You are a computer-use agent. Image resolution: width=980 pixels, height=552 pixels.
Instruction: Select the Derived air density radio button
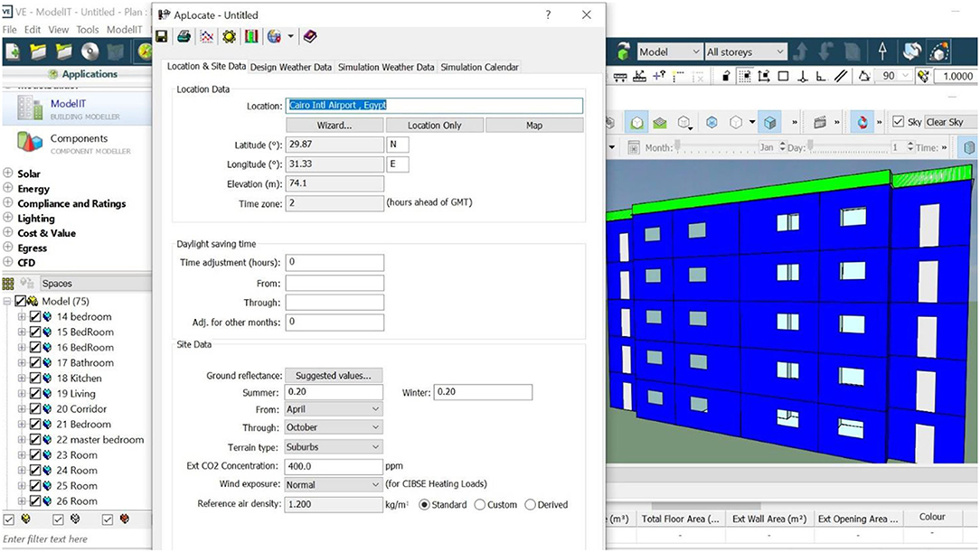click(530, 504)
